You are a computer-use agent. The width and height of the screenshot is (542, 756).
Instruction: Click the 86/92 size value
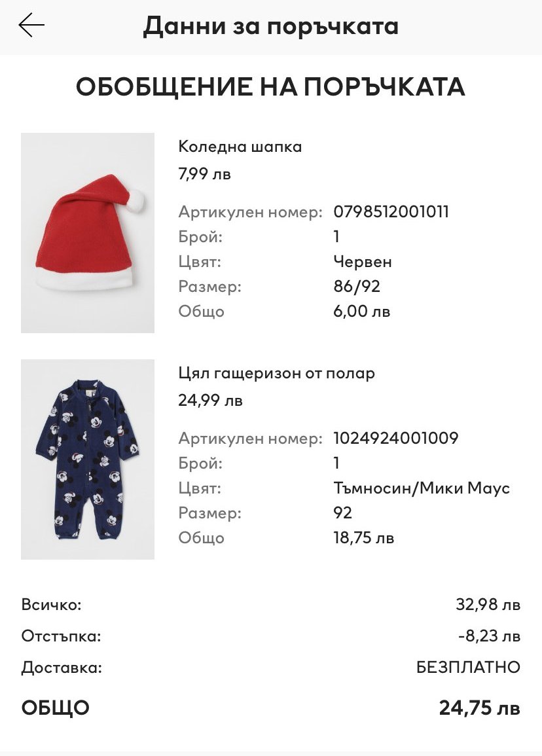357,287
